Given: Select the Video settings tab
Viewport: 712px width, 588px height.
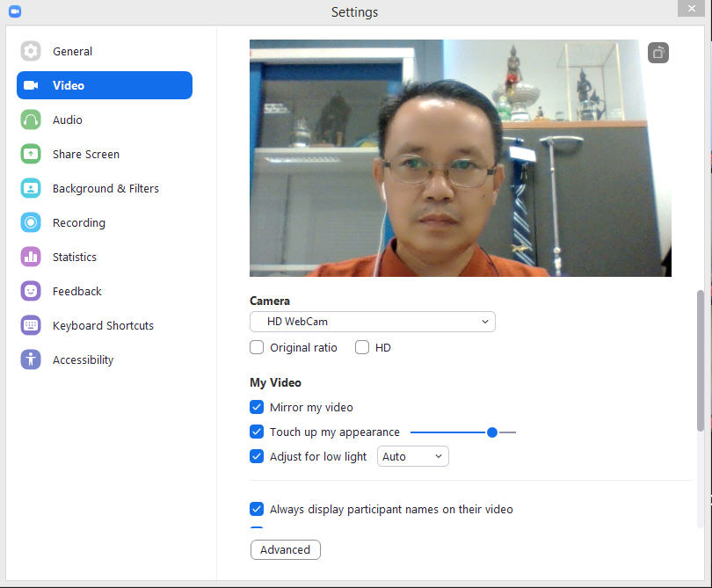Looking at the screenshot, I should [x=104, y=85].
